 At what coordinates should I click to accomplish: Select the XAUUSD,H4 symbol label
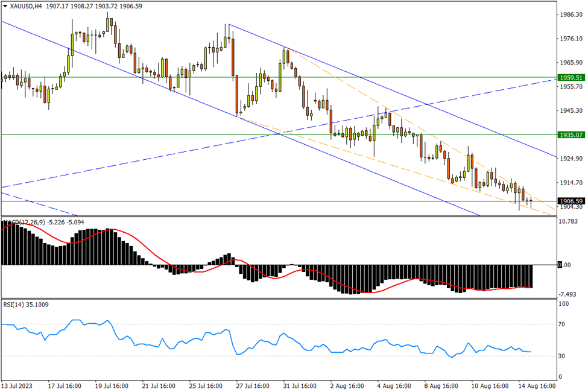[26, 5]
